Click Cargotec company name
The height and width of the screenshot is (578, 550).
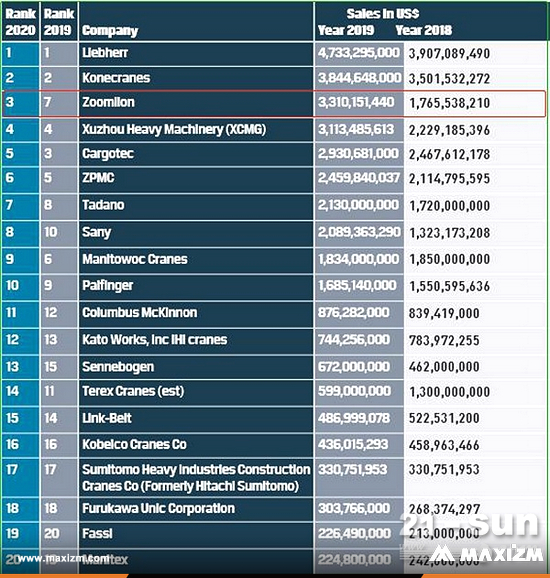coord(108,154)
